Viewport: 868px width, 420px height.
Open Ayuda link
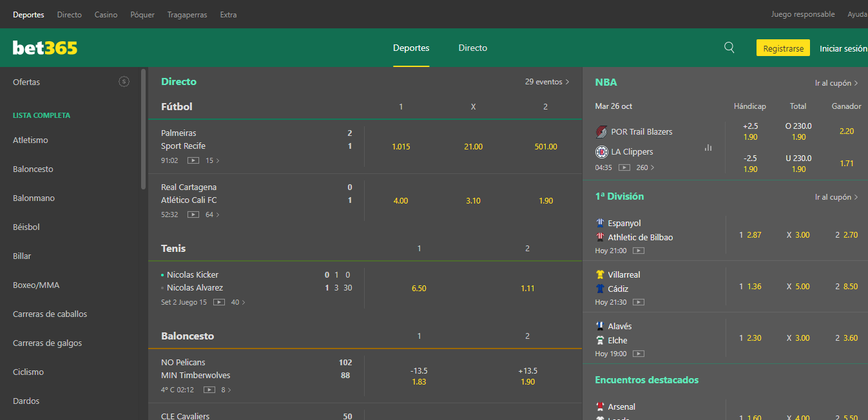(857, 14)
